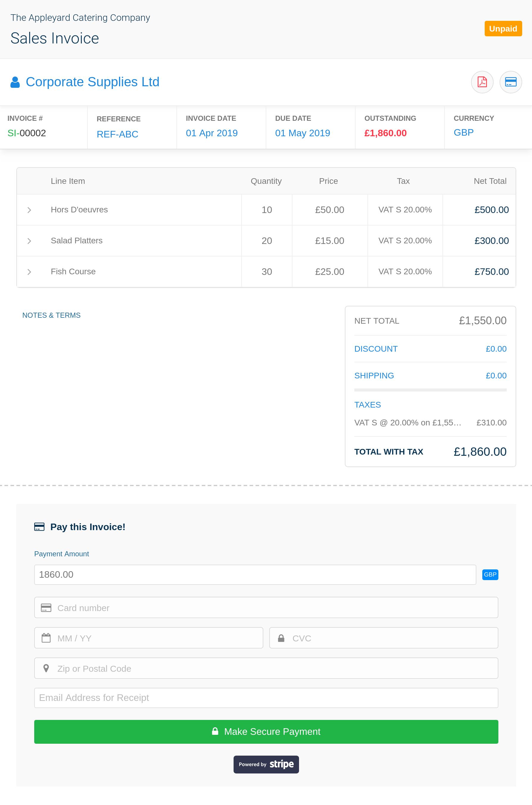Click the credit card payment icon top right
Viewport: 532px width, 805px height.
(511, 82)
